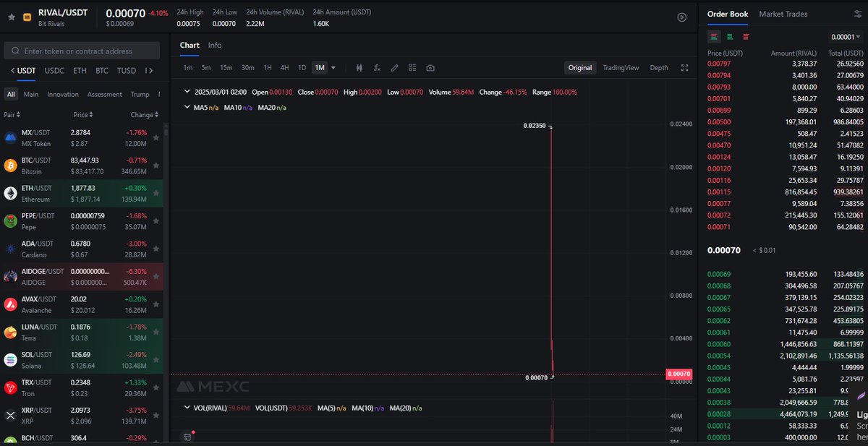Star the ETH/USDT pair as favorite

tap(156, 193)
